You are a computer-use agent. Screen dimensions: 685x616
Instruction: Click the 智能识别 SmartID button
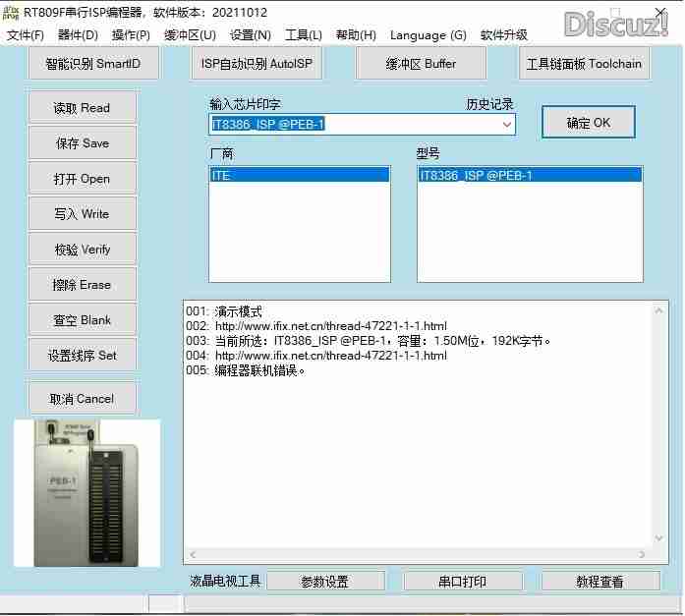[93, 64]
